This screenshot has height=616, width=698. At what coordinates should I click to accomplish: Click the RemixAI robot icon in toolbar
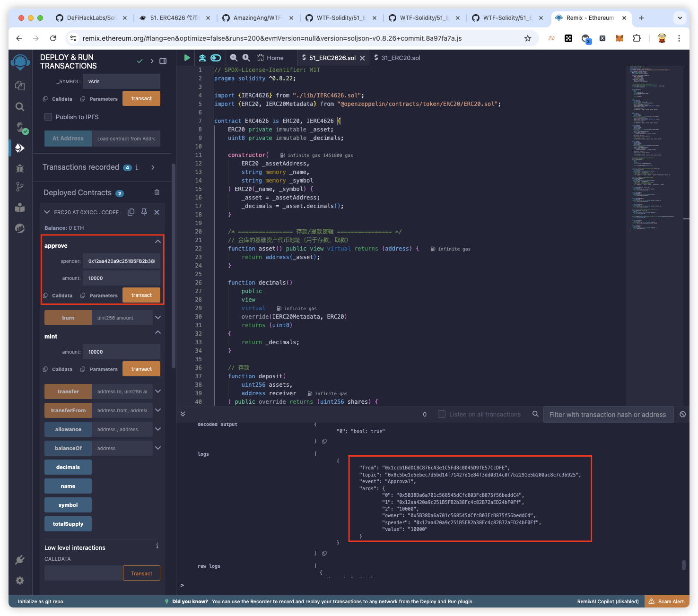(x=202, y=58)
